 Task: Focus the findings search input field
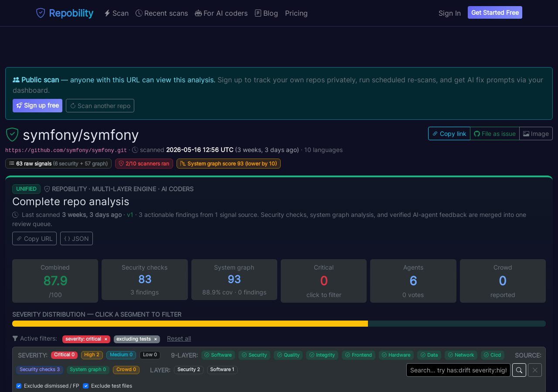458,370
